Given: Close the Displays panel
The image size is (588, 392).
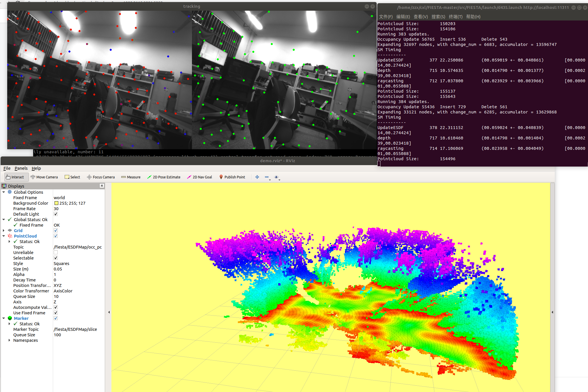Looking at the screenshot, I should tap(102, 186).
